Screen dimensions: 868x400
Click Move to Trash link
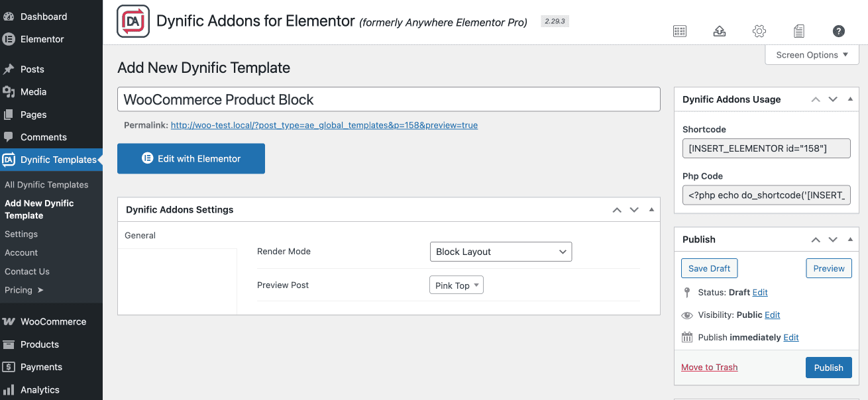tap(709, 367)
